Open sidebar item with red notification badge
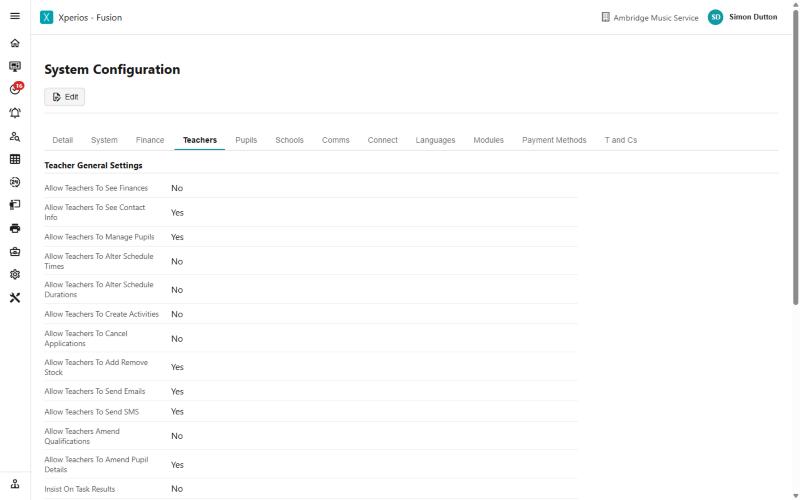800x500 pixels. (x=16, y=89)
